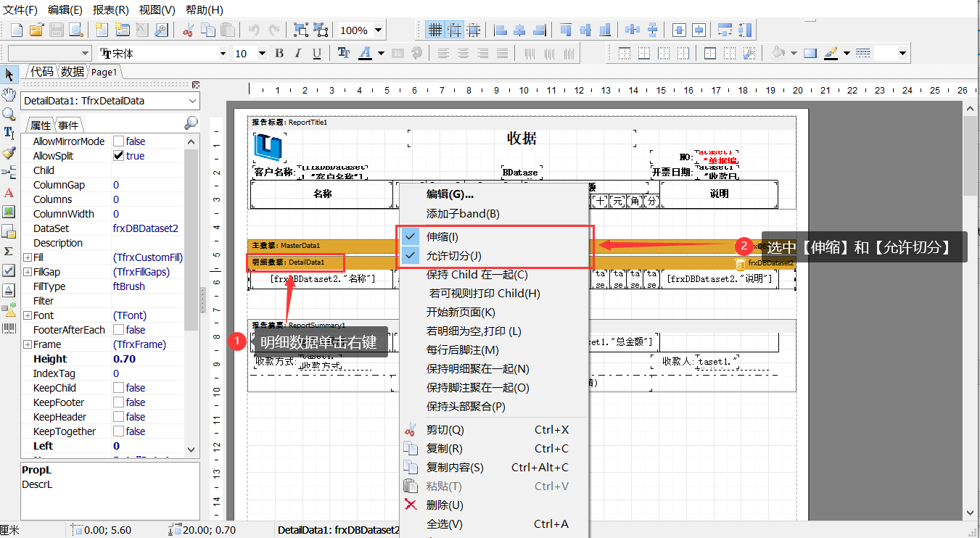Image resolution: width=980 pixels, height=538 pixels.
Task: Expand the Font property node
Action: 28,315
